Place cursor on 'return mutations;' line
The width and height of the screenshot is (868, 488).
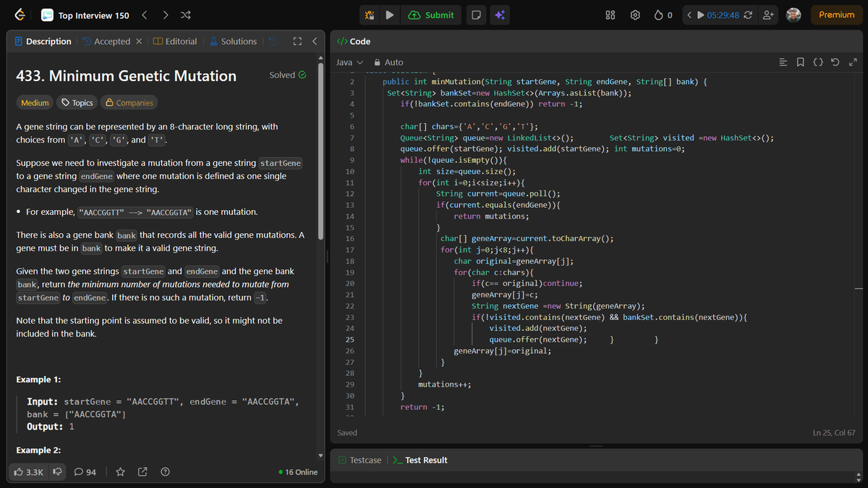coord(491,216)
